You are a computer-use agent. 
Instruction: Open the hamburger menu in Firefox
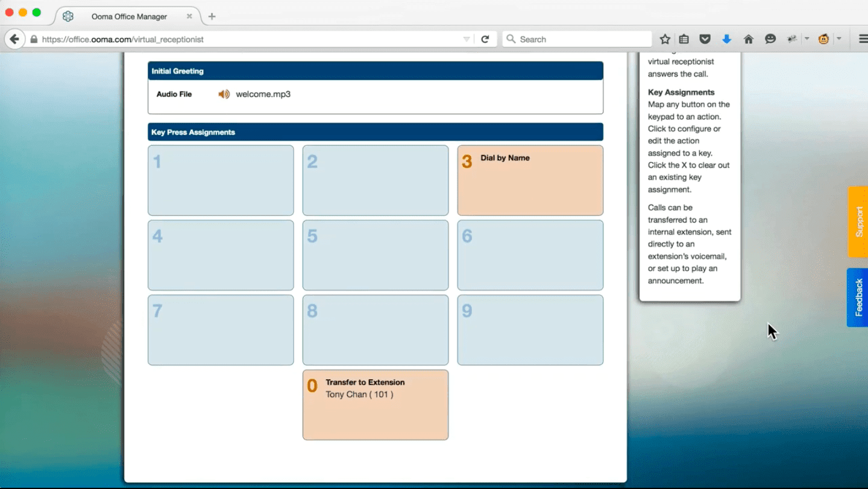click(x=863, y=39)
